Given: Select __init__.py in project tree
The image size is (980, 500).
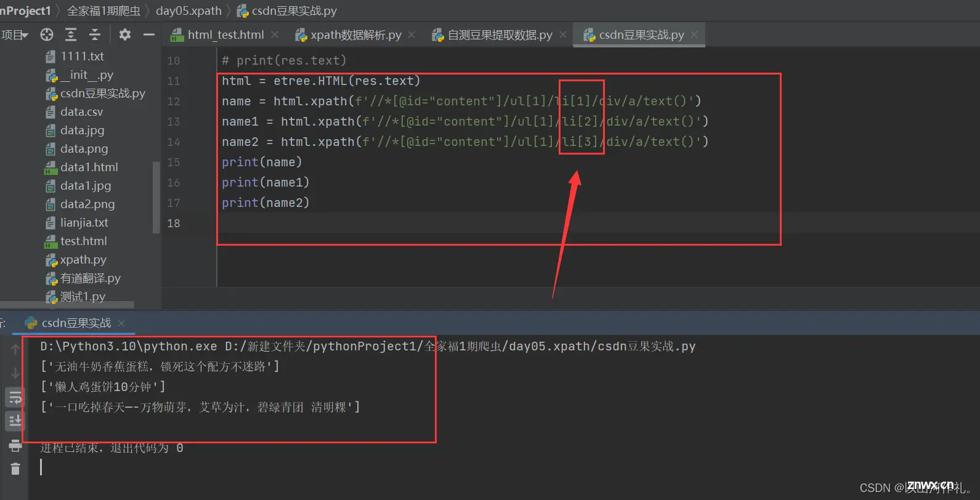Looking at the screenshot, I should click(87, 75).
